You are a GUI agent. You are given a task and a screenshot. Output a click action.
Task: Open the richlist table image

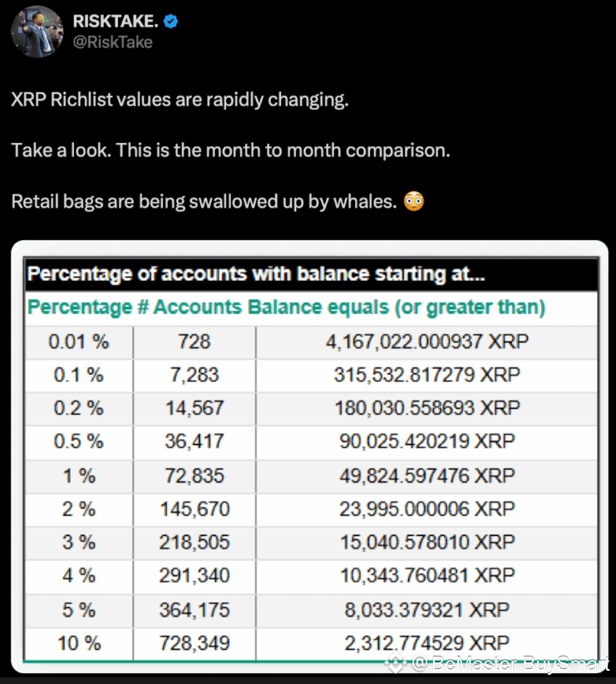tap(310, 457)
